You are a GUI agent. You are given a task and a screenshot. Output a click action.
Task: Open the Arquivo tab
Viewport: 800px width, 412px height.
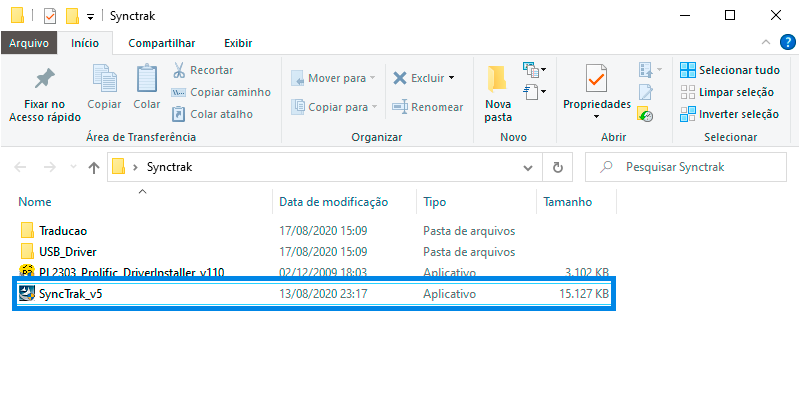[x=29, y=43]
